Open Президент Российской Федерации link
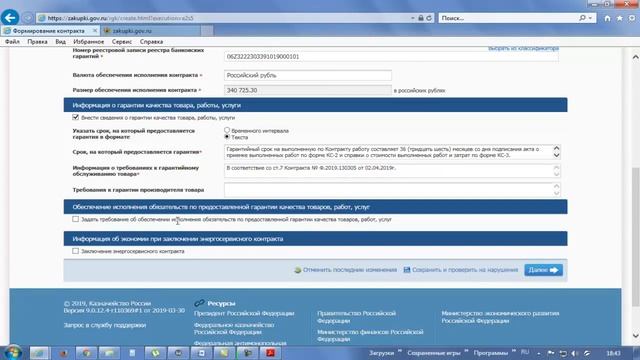 click(x=244, y=313)
